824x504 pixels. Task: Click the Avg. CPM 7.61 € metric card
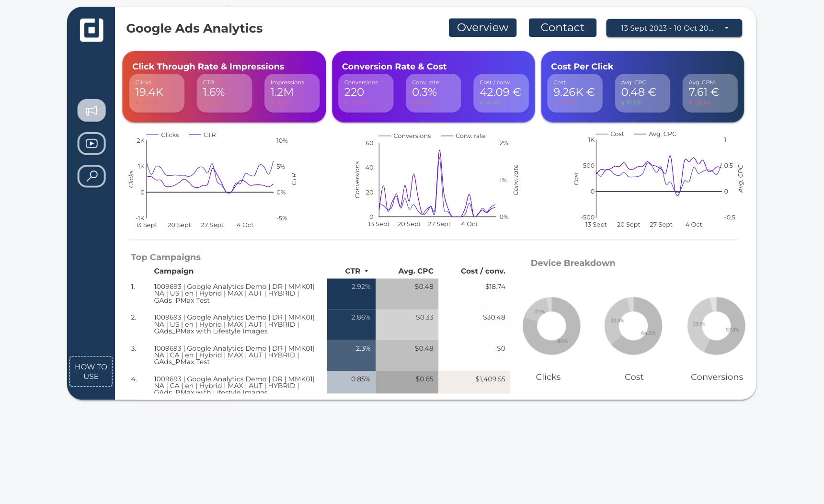coord(710,93)
